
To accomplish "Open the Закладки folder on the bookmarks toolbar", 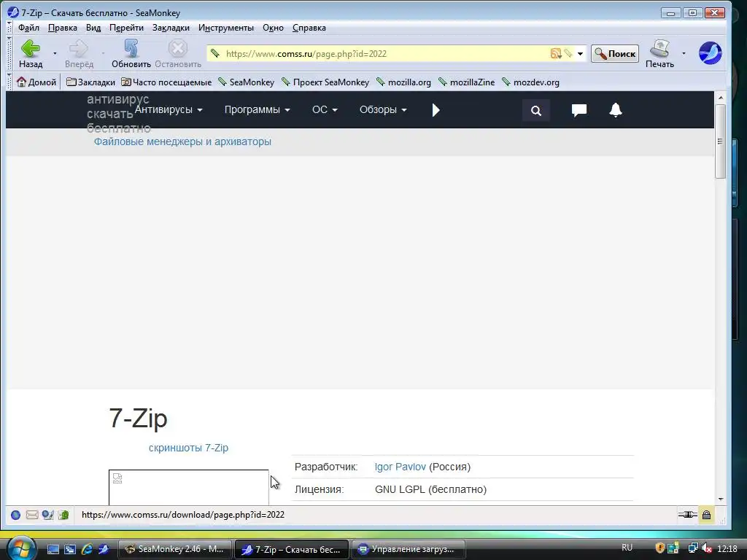I will [x=90, y=82].
